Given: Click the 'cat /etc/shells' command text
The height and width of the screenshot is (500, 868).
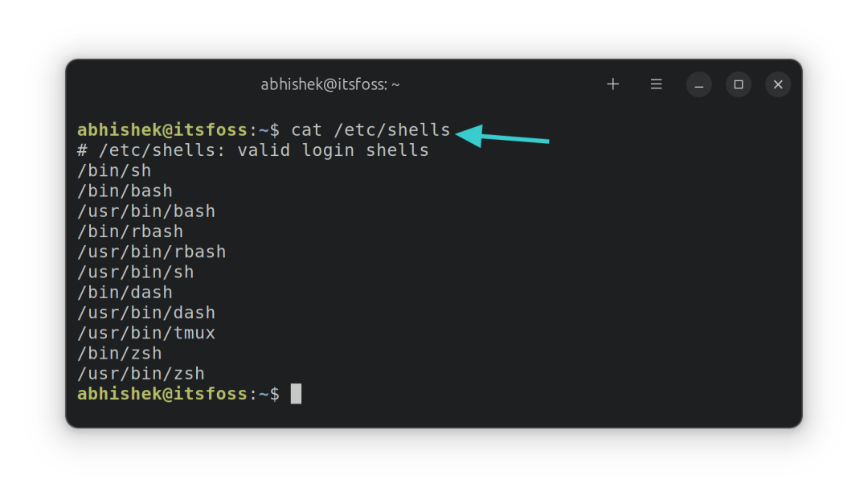Looking at the screenshot, I should coord(371,130).
